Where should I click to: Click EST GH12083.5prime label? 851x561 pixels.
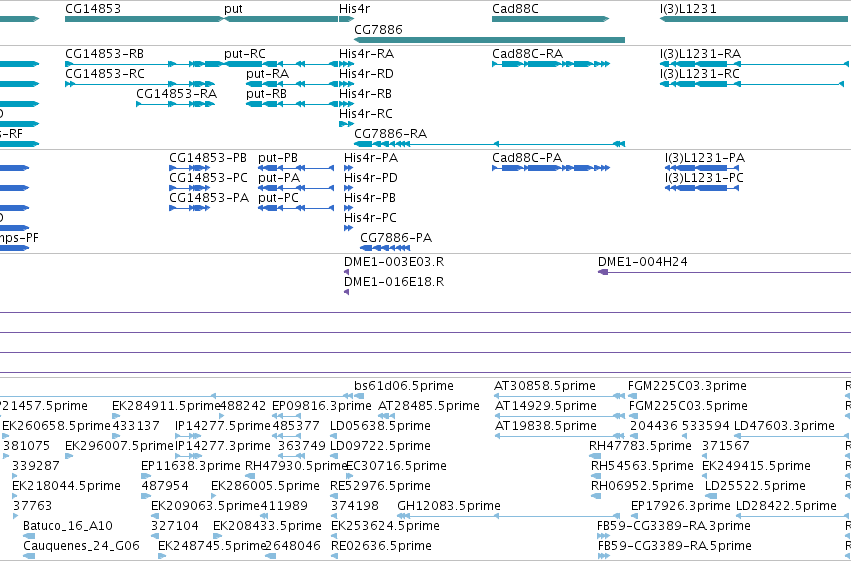(x=449, y=506)
